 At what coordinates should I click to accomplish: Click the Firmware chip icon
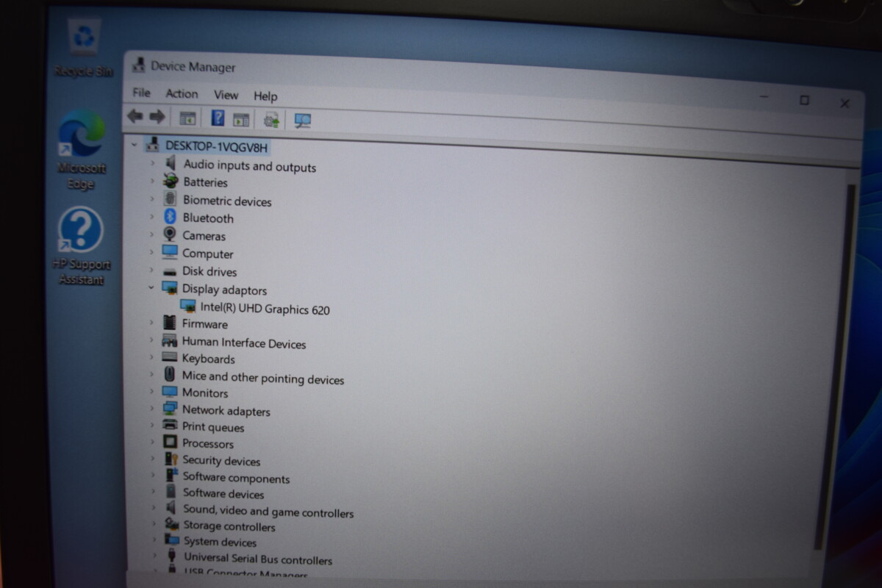point(170,323)
